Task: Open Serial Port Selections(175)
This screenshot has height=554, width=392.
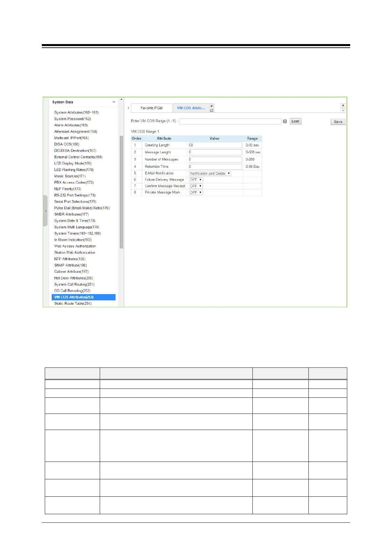Action: click(75, 202)
